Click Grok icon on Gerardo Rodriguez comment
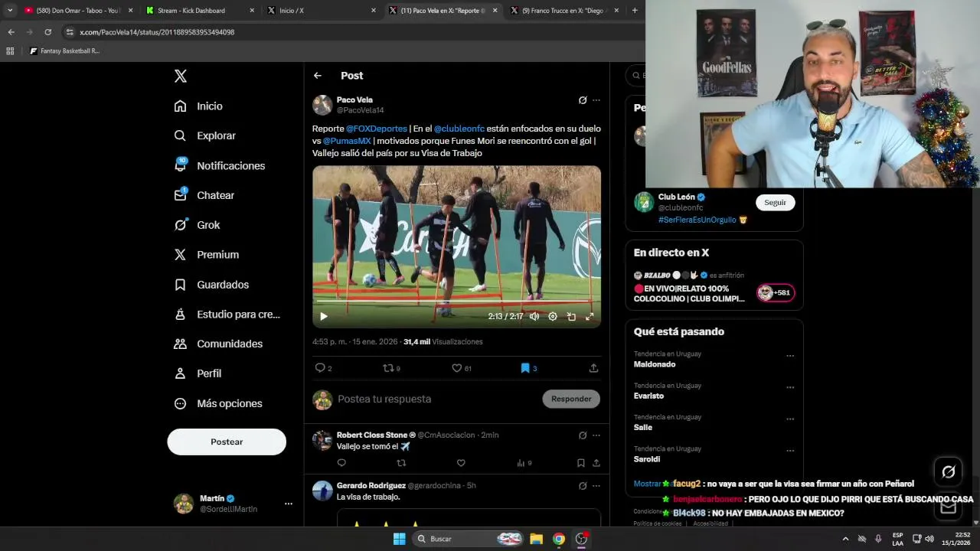The image size is (980, 551). [583, 486]
